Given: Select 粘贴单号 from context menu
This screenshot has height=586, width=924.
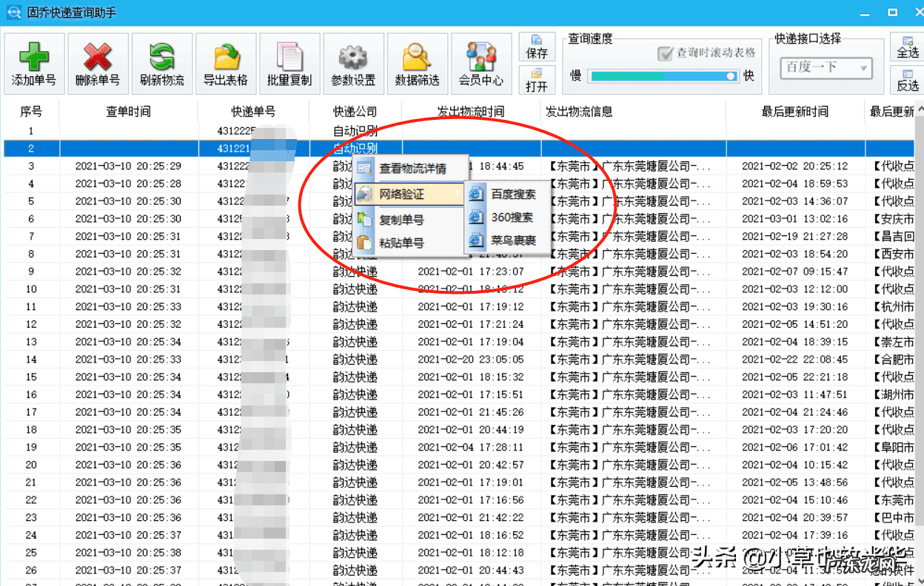Looking at the screenshot, I should coord(401,243).
